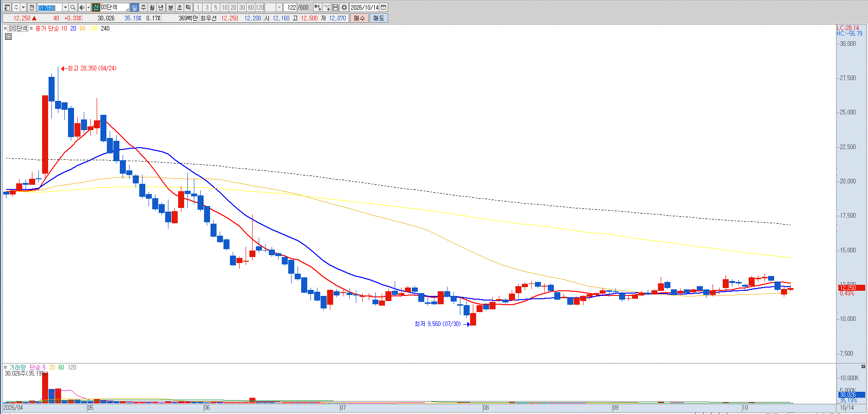Click the grid table icon below DS단석
This screenshot has height=414, width=868.
[x=8, y=37]
